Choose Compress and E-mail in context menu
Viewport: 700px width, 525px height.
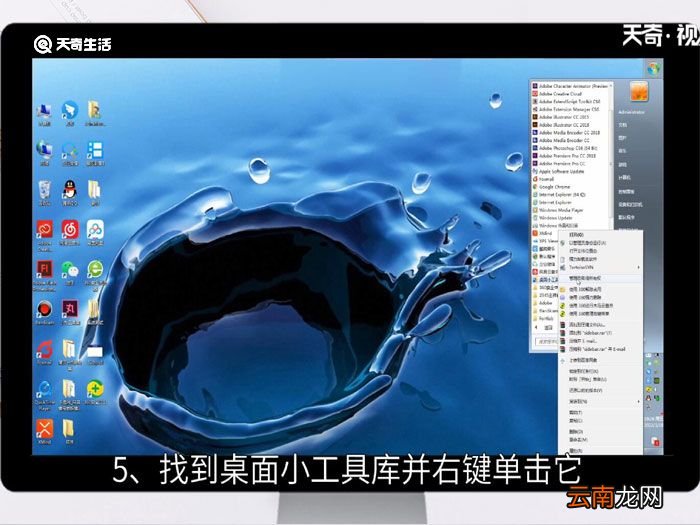click(600, 341)
